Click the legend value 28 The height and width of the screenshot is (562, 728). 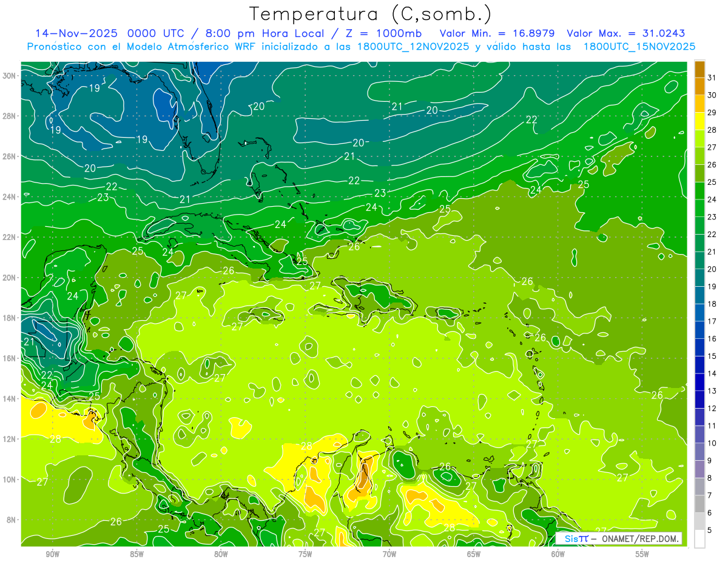(x=712, y=130)
